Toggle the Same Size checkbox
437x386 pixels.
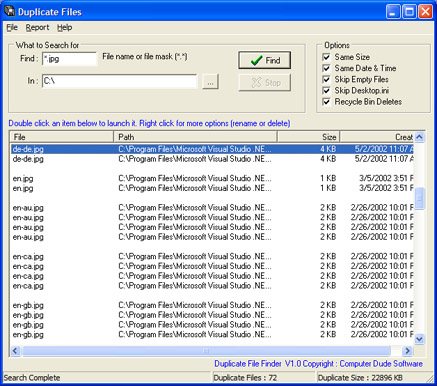pyautogui.click(x=326, y=57)
